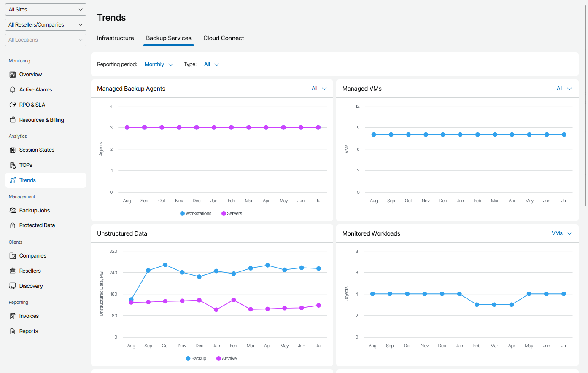Viewport: 588px width, 373px height.
Task: Click the July data point in Managed VMs
Action: (564, 135)
